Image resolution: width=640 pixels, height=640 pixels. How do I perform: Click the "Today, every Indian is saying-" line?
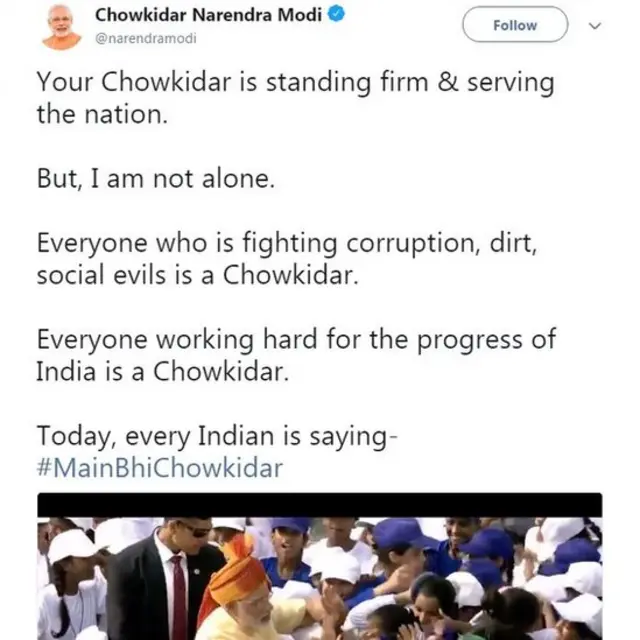pos(217,436)
